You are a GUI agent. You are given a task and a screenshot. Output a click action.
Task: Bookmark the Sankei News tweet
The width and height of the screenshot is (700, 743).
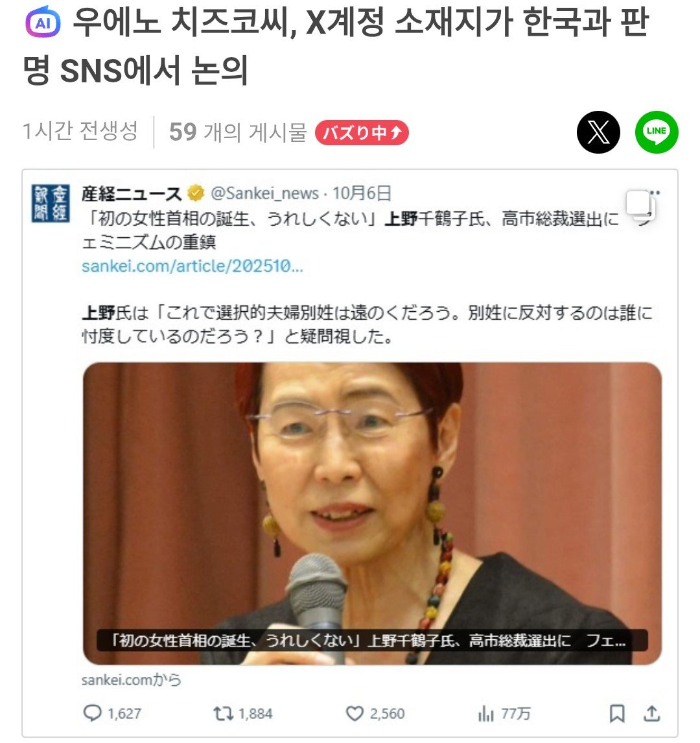(616, 713)
